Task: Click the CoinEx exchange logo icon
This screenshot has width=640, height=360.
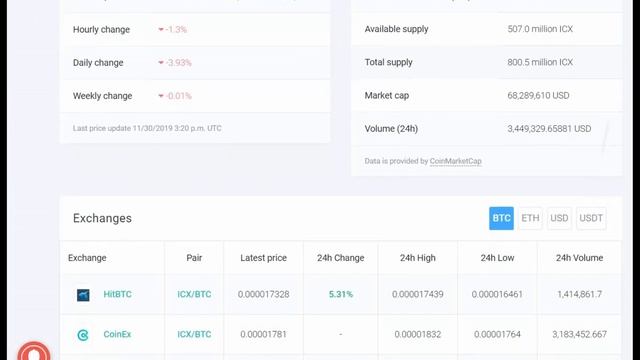Action: [83, 335]
